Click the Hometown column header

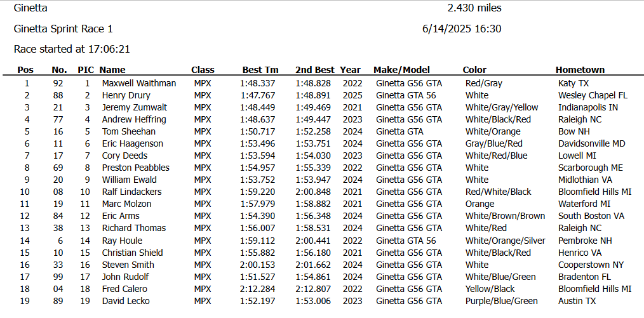[x=580, y=70]
